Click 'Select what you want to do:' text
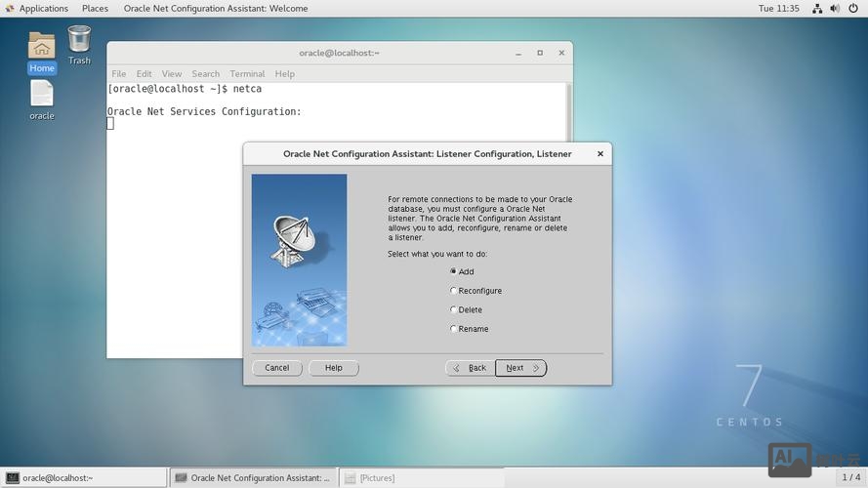Viewport: 868px width, 488px height. (x=437, y=254)
